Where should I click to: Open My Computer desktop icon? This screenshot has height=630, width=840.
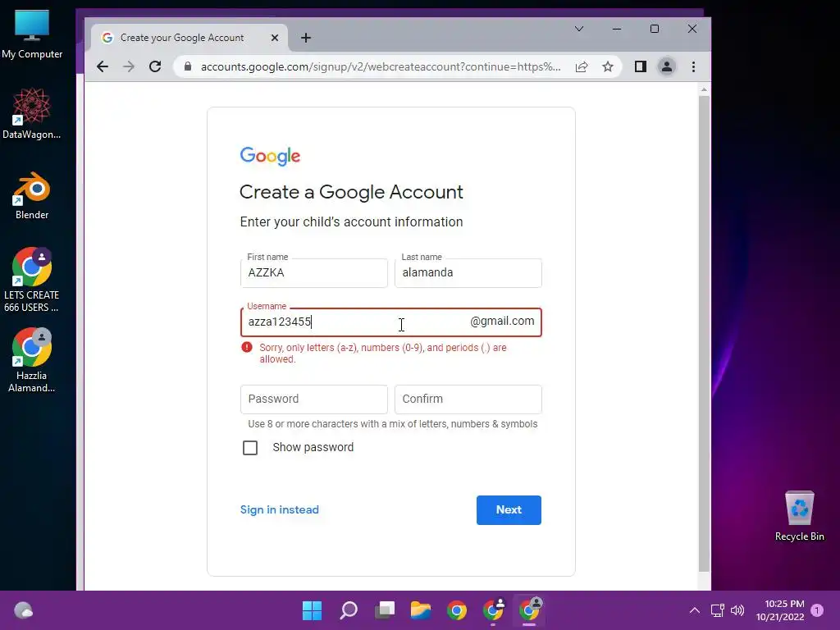pos(32,34)
